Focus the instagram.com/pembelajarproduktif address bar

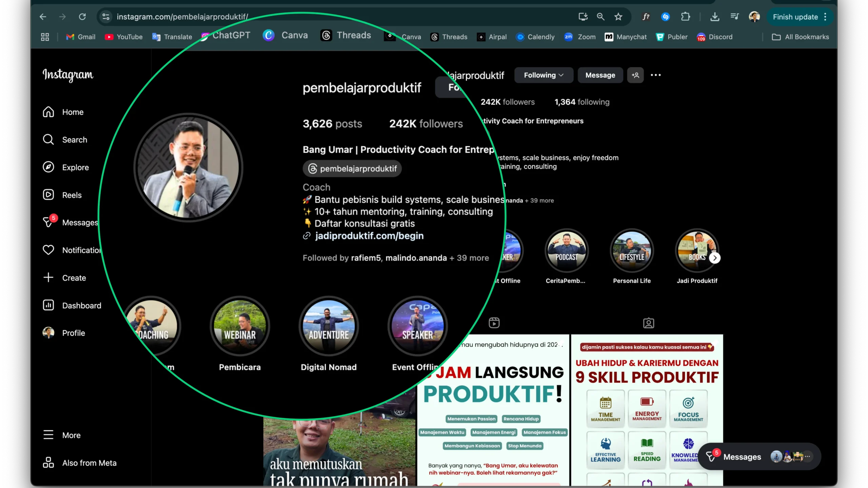[182, 17]
